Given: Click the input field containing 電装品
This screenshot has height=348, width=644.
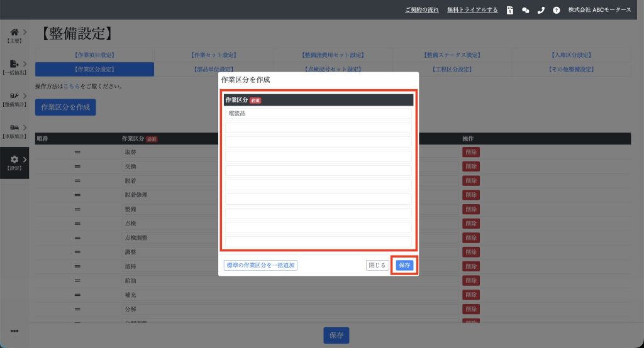Looking at the screenshot, I should (318, 114).
